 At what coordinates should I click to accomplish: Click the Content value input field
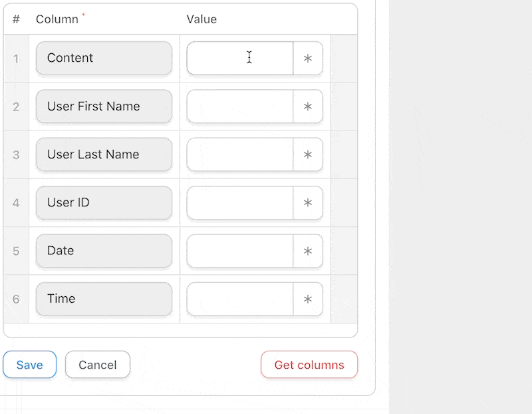pos(240,59)
